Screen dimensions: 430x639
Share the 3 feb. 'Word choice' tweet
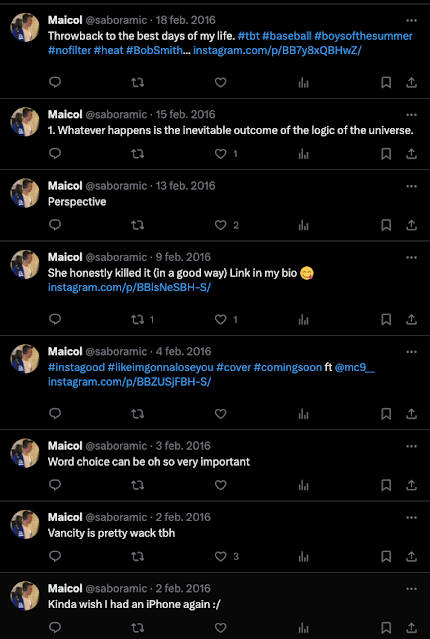pyautogui.click(x=412, y=485)
